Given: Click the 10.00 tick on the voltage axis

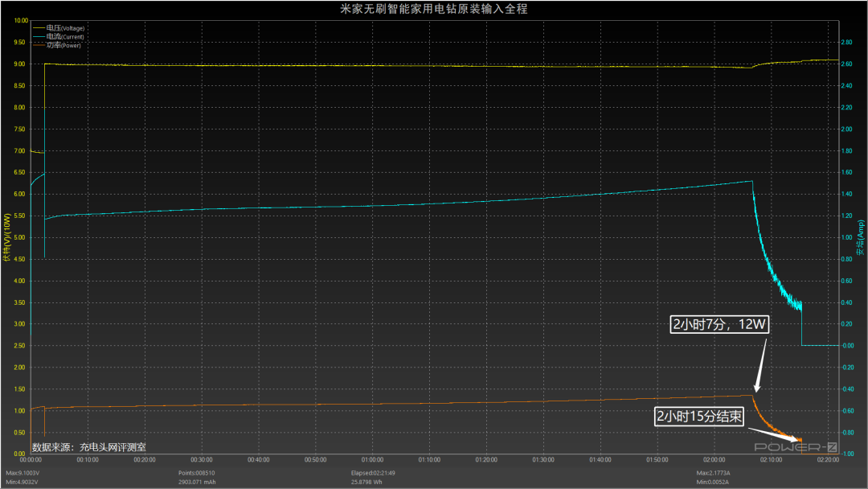Looking at the screenshot, I should click(21, 20).
